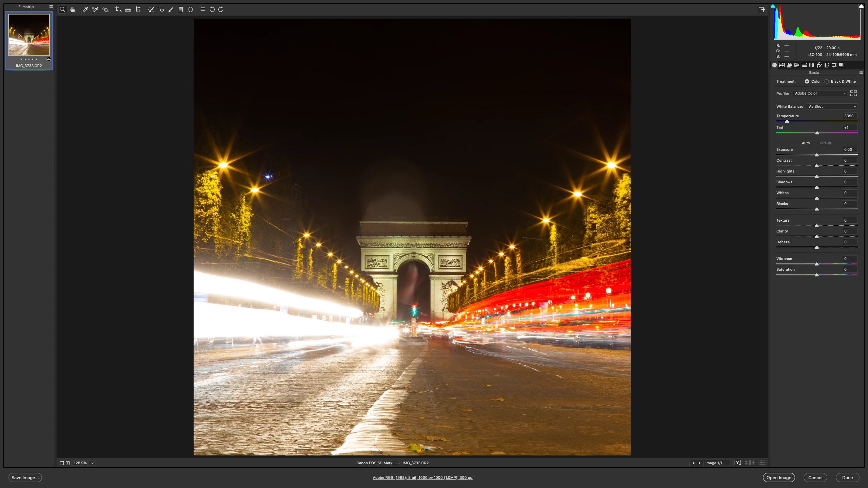
Task: Open the Profile Adobe Color dropdown
Action: coord(820,93)
